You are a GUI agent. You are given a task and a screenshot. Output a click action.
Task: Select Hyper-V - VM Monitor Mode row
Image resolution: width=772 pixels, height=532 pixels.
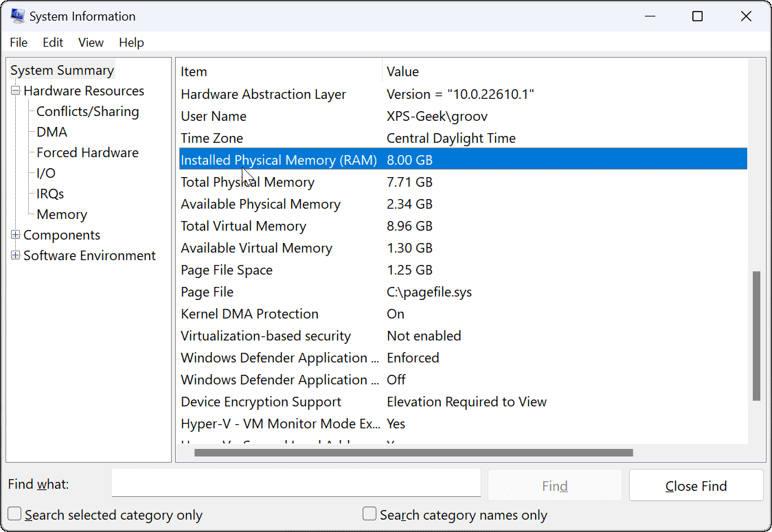(x=464, y=424)
